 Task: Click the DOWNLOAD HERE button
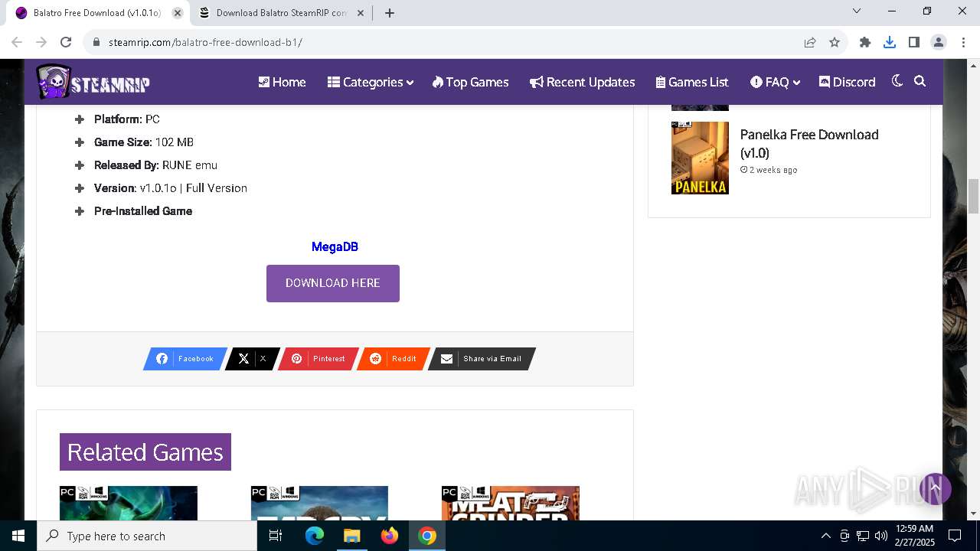[x=333, y=283]
